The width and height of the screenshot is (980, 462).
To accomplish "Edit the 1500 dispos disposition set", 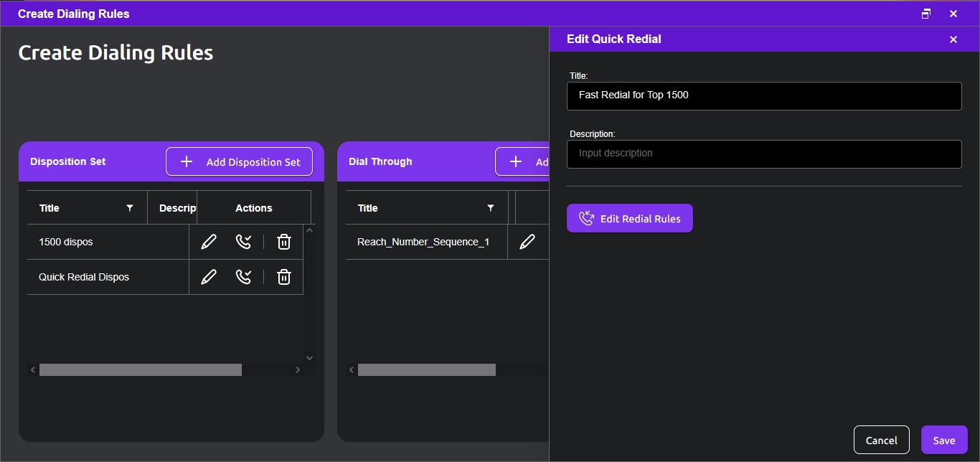I will point(209,242).
